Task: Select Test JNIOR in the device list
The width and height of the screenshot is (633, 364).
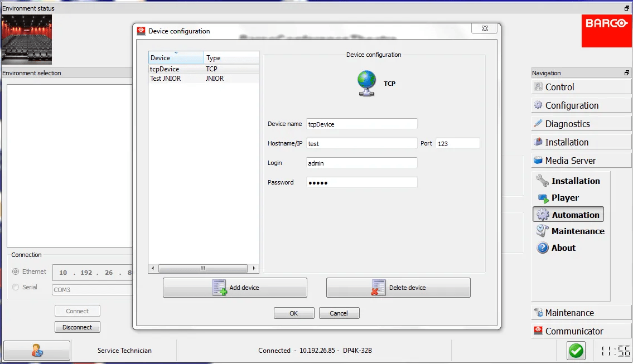Action: coord(165,79)
